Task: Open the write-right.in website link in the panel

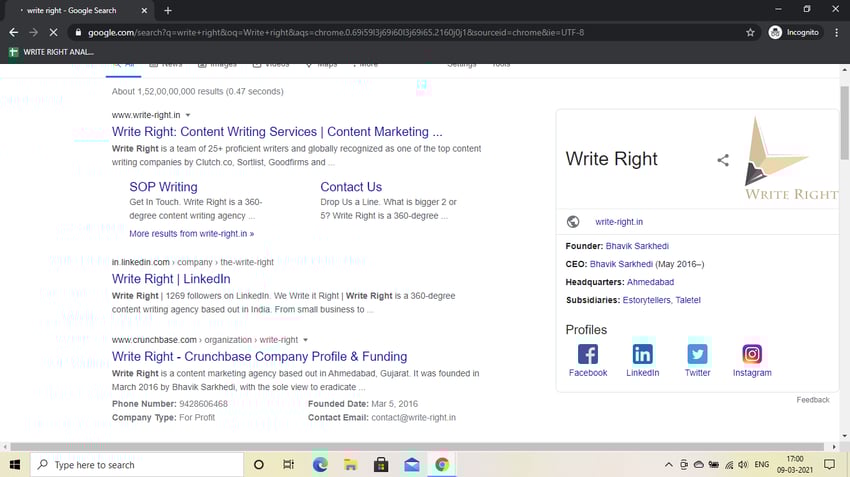Action: [x=619, y=222]
